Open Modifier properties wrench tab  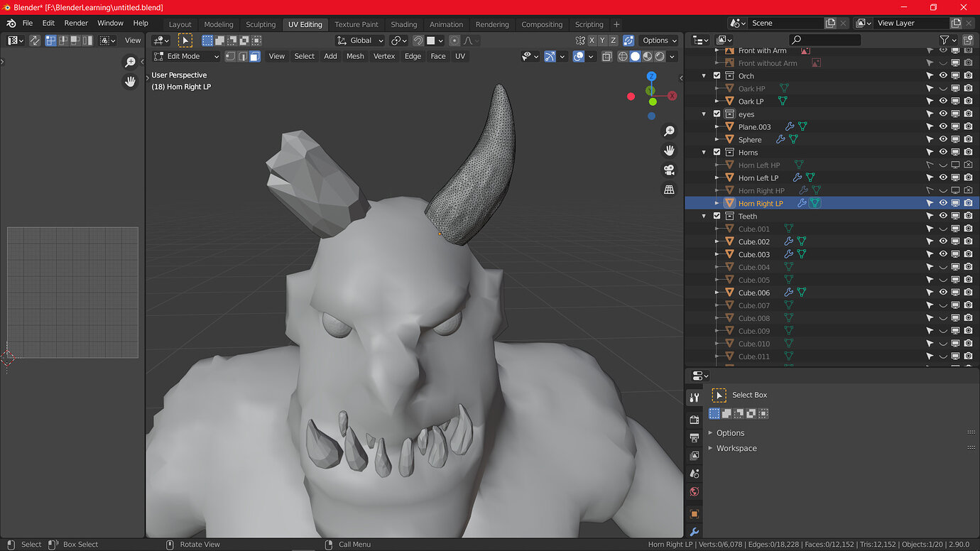tap(695, 532)
